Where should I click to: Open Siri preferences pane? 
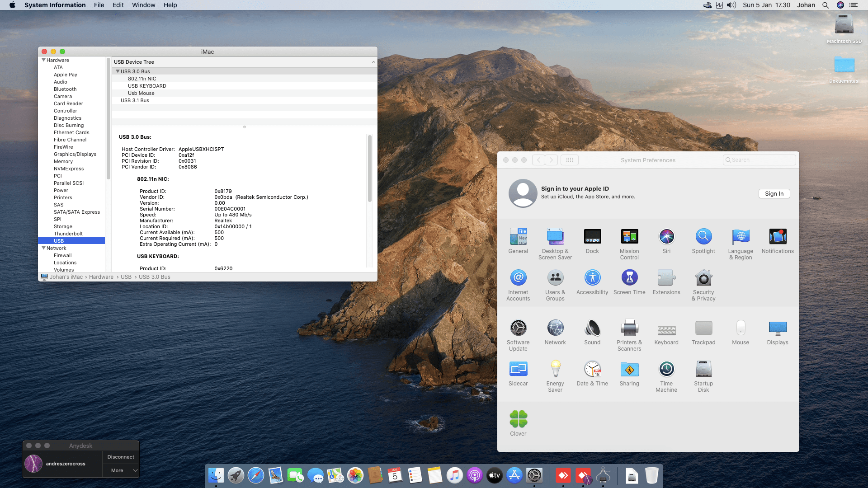coord(666,241)
